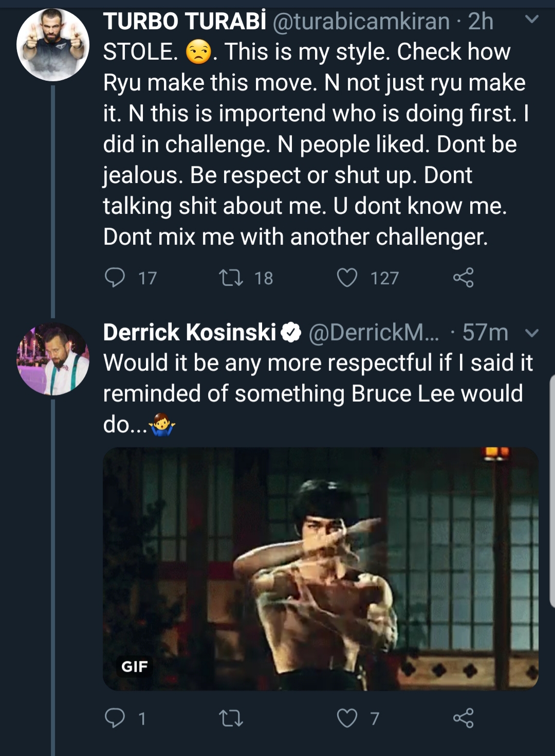The height and width of the screenshot is (756, 555).
Task: Open TURBO TURABİ's profile picture
Action: (x=52, y=45)
